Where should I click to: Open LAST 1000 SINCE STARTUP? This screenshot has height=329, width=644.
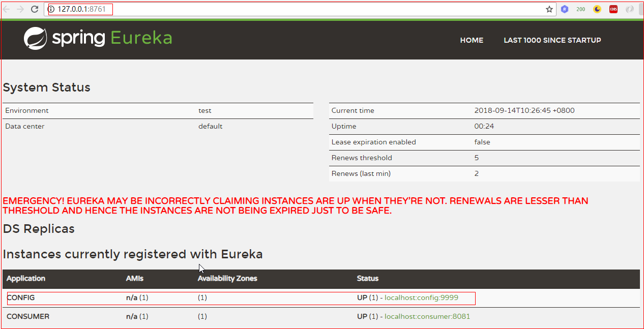pyautogui.click(x=552, y=40)
